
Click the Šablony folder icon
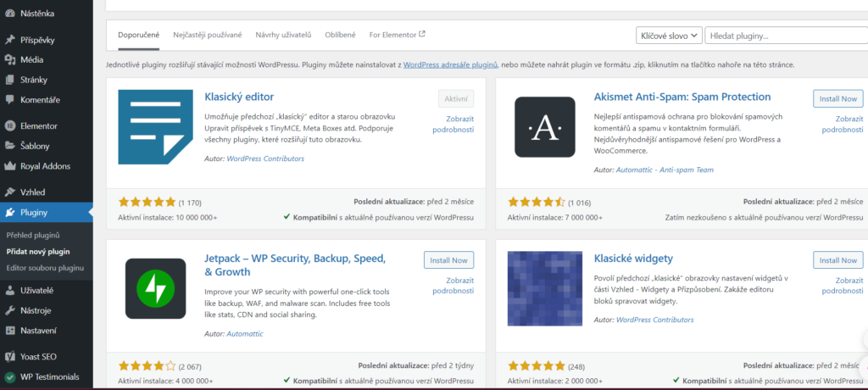pyautogui.click(x=9, y=146)
